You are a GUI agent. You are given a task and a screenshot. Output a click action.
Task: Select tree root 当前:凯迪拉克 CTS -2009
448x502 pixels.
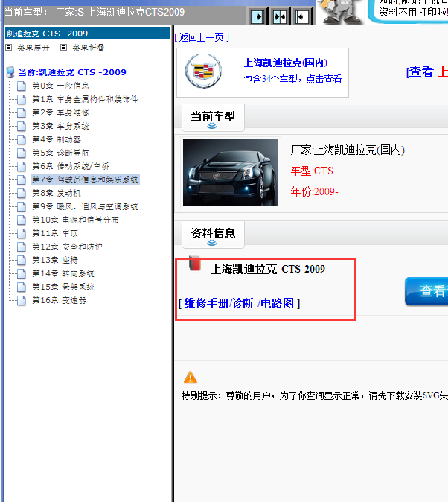72,72
